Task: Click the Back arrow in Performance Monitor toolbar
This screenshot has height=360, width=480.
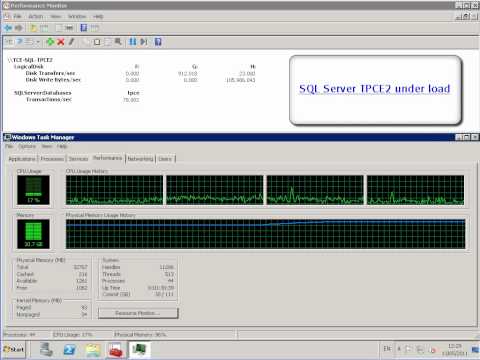Action: (x=8, y=28)
